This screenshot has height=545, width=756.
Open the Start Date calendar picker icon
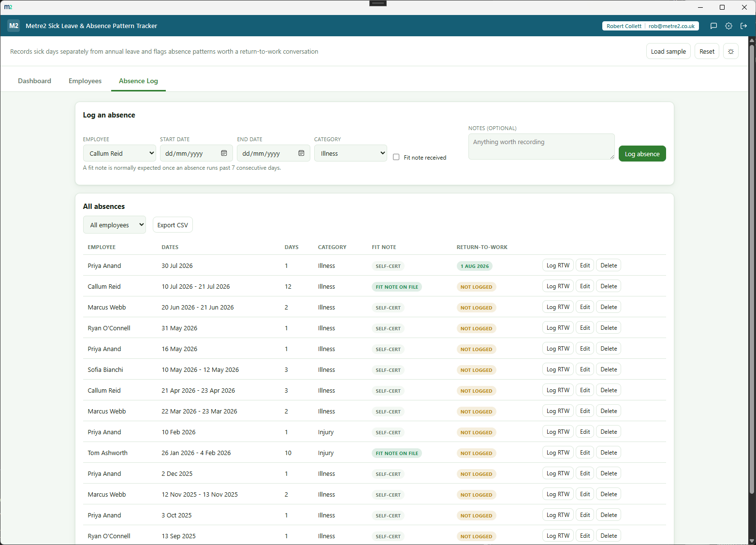point(224,153)
